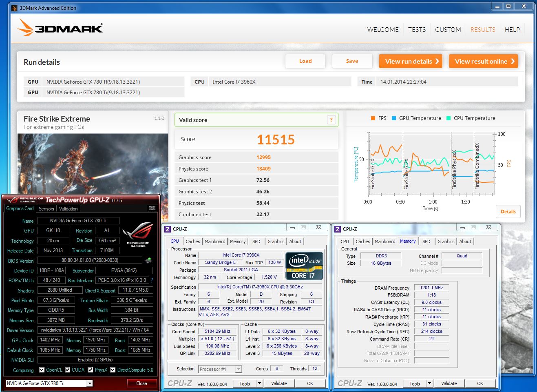
Task: Open SPD tab in CPU-Z Memory window
Action: tap(427, 241)
